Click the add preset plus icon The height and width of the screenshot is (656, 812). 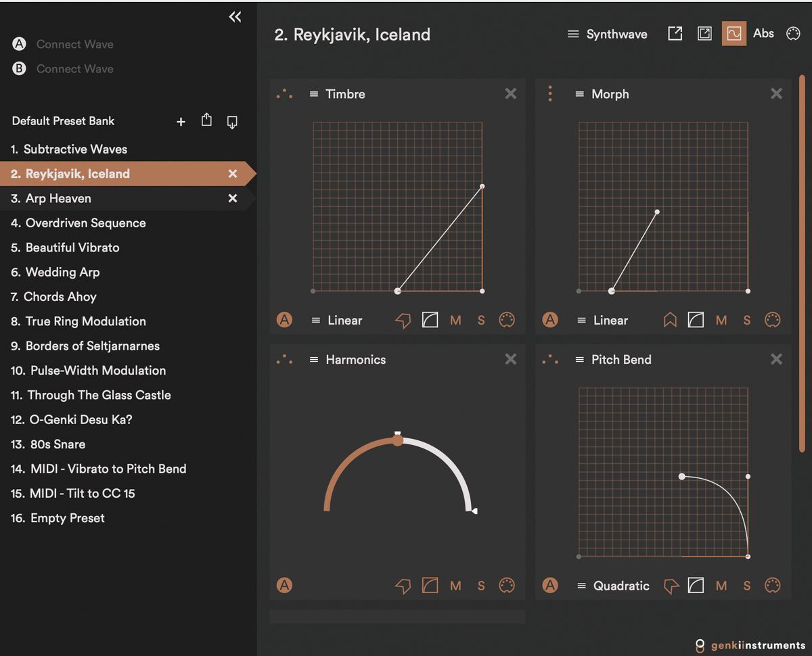point(181,122)
